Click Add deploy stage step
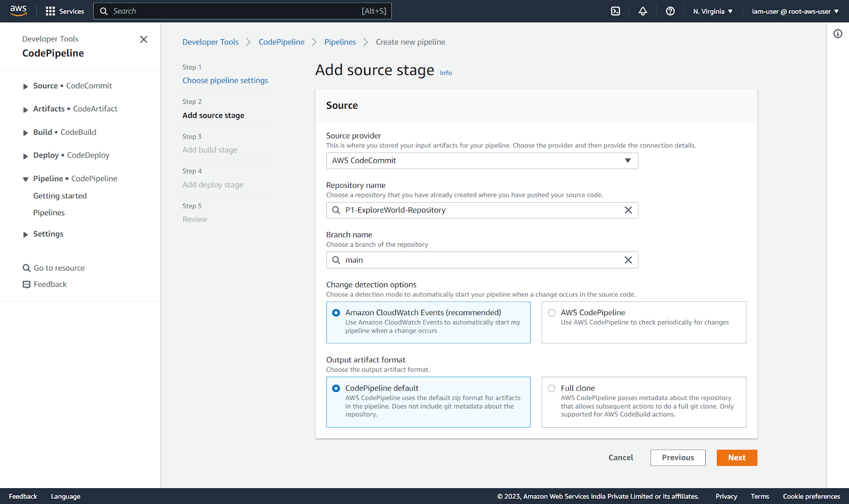The height and width of the screenshot is (504, 849). (x=213, y=185)
